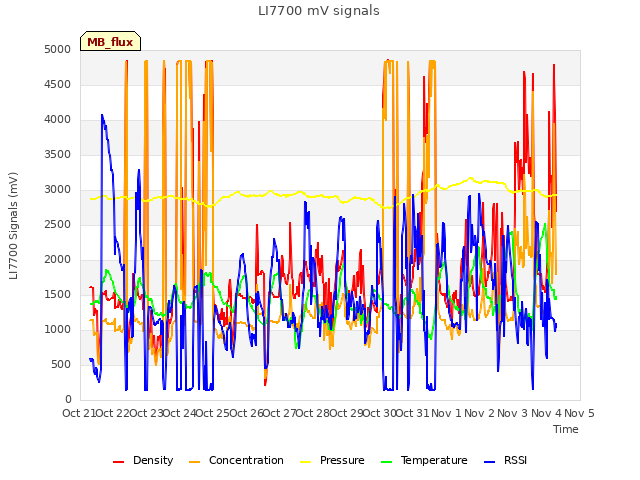Image resolution: width=640 pixels, height=480 pixels.
Task: Click the blue RSSI legend swatch
Action: tap(489, 462)
